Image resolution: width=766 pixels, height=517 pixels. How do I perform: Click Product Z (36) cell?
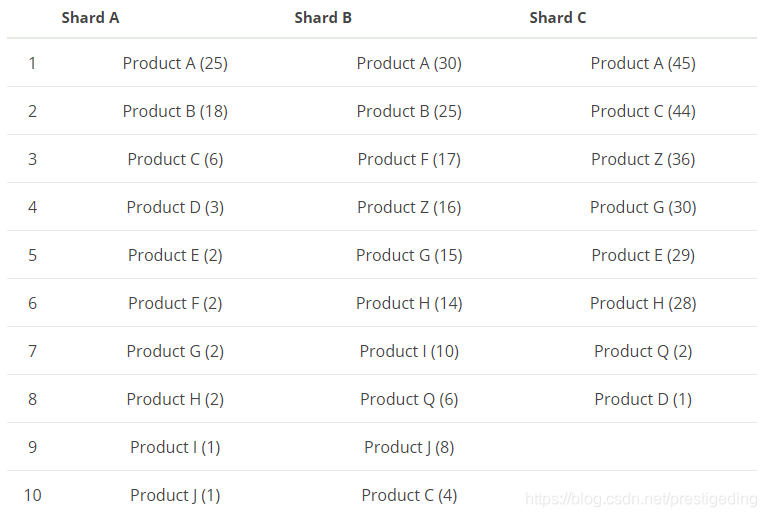coord(643,159)
